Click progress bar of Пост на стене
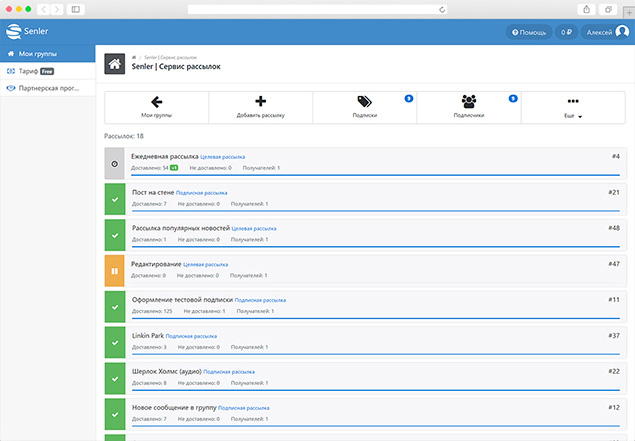 coord(376,211)
